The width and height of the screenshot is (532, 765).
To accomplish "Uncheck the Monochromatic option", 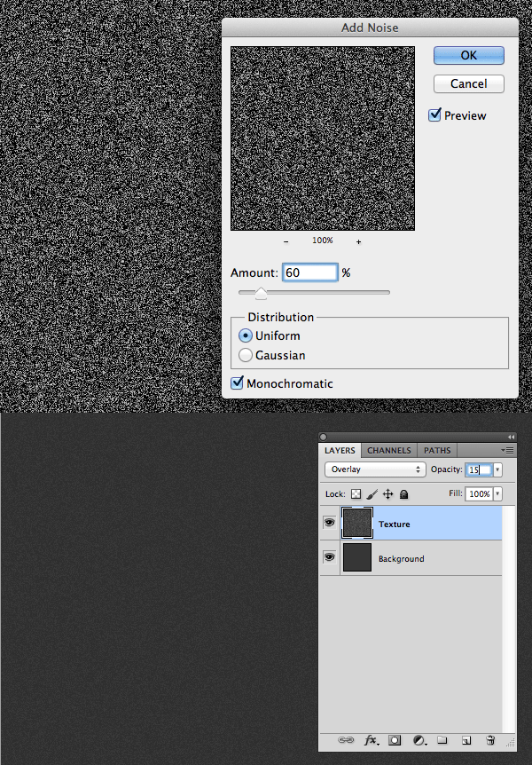I will [237, 383].
